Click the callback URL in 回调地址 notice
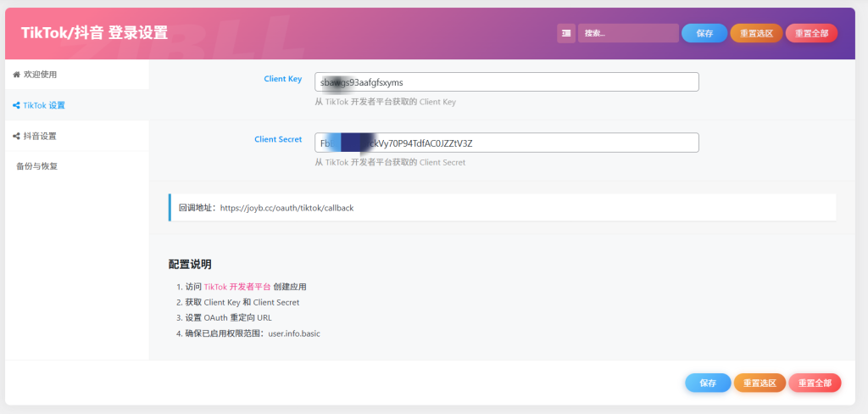Viewport: 868px width, 414px height. click(287, 208)
